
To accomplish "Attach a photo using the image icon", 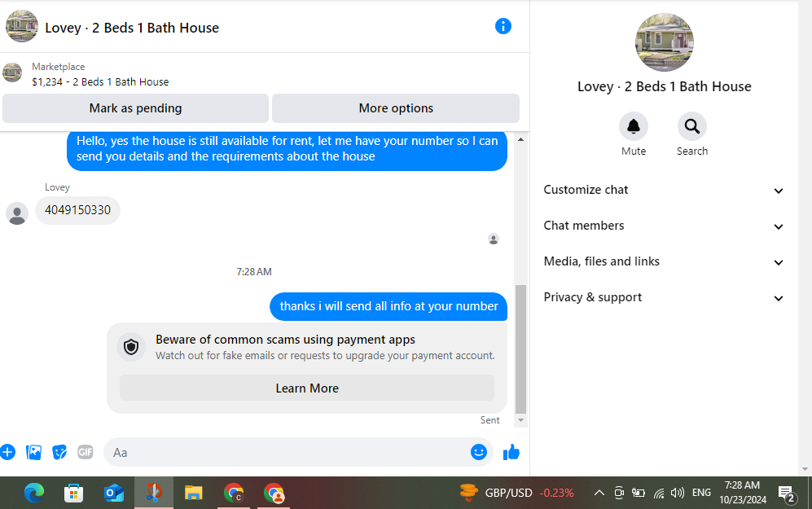I will pyautogui.click(x=33, y=452).
